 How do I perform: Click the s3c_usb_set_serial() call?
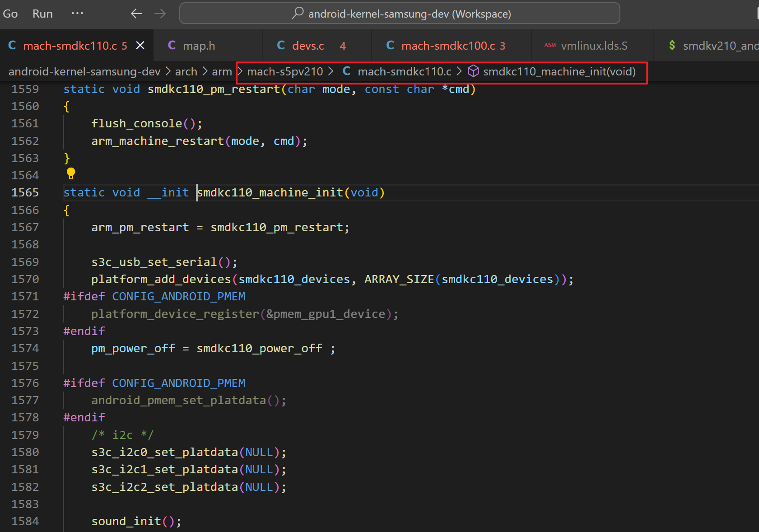(x=164, y=262)
